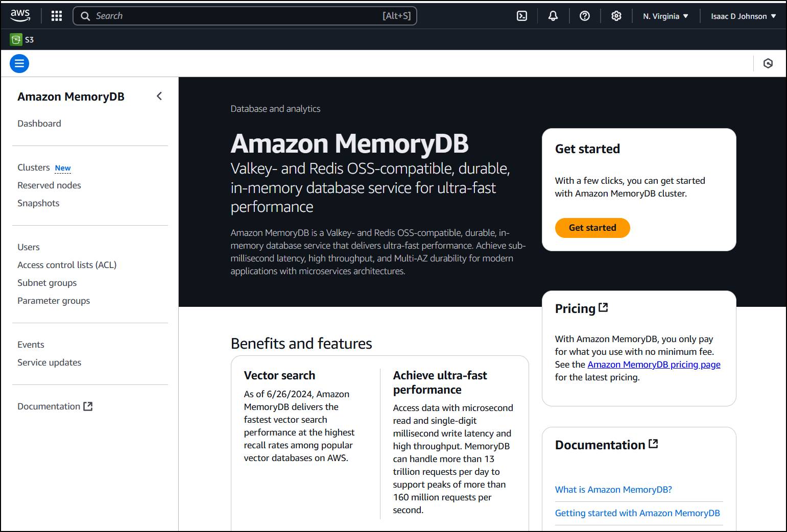Screen dimensions: 787x532
Task: Toggle the blue hamburger navigation button
Action: (19, 63)
